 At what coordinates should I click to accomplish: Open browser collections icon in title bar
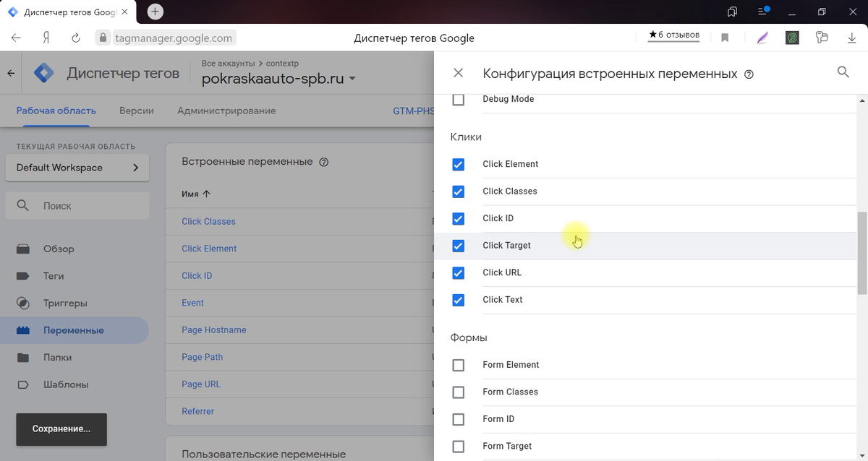[x=732, y=12]
